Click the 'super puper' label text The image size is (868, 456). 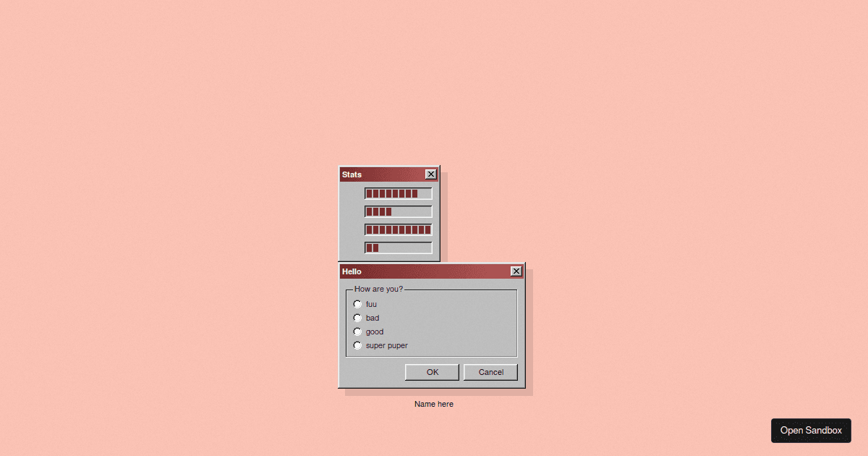click(386, 345)
